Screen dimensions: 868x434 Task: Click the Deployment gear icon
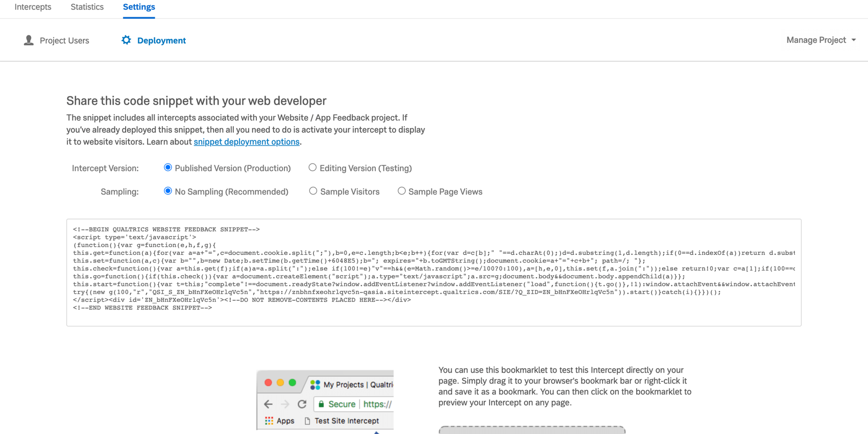point(126,40)
